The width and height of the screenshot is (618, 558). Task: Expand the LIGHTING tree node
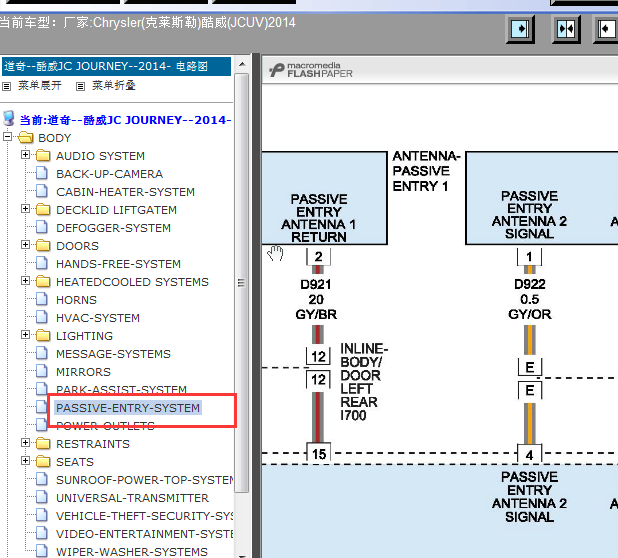(x=25, y=335)
